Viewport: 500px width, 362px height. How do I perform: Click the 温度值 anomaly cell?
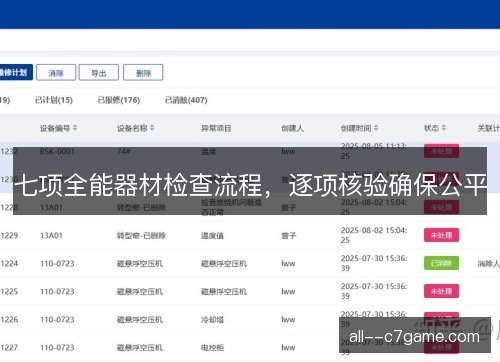pos(212,236)
